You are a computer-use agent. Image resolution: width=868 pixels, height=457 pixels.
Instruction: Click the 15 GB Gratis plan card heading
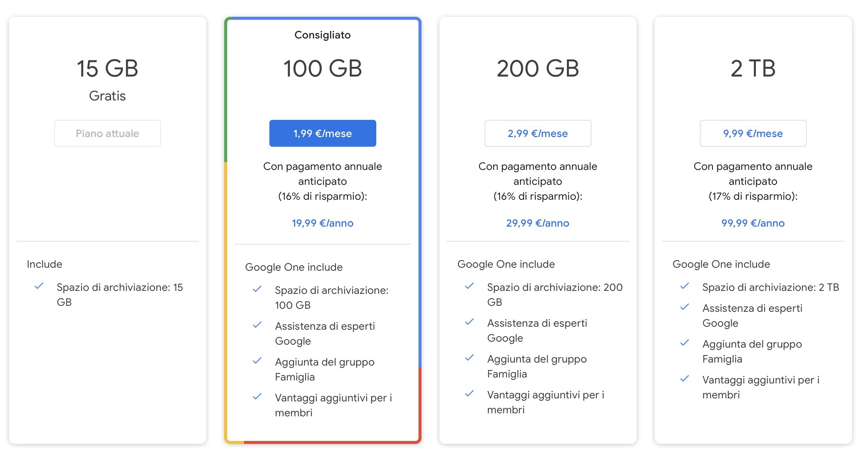point(108,68)
